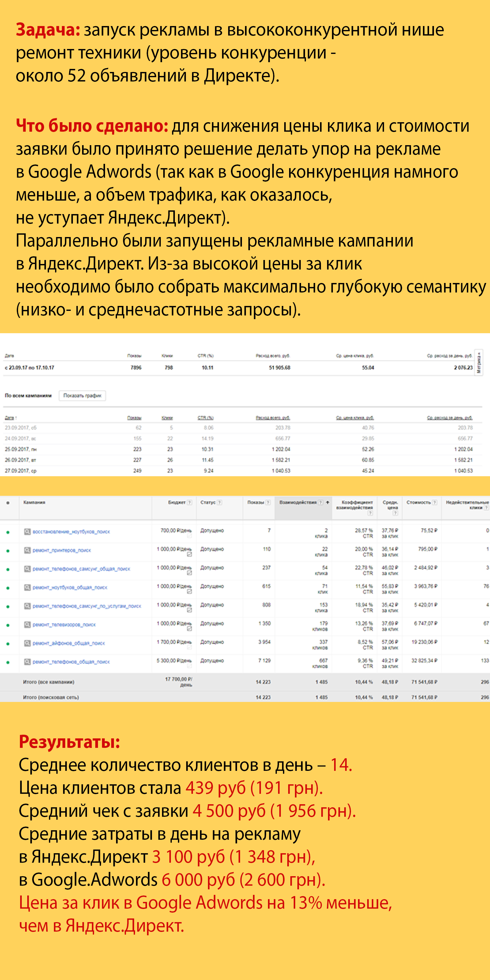Screen dimensions: 490x980
Task: Click the Недействительные клики column header
Action: click(467, 505)
